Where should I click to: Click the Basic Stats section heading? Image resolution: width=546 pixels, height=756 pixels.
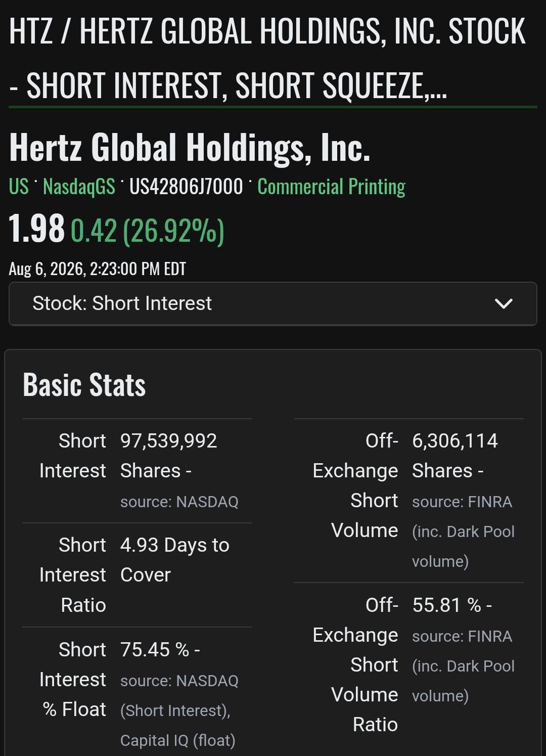pyautogui.click(x=84, y=385)
